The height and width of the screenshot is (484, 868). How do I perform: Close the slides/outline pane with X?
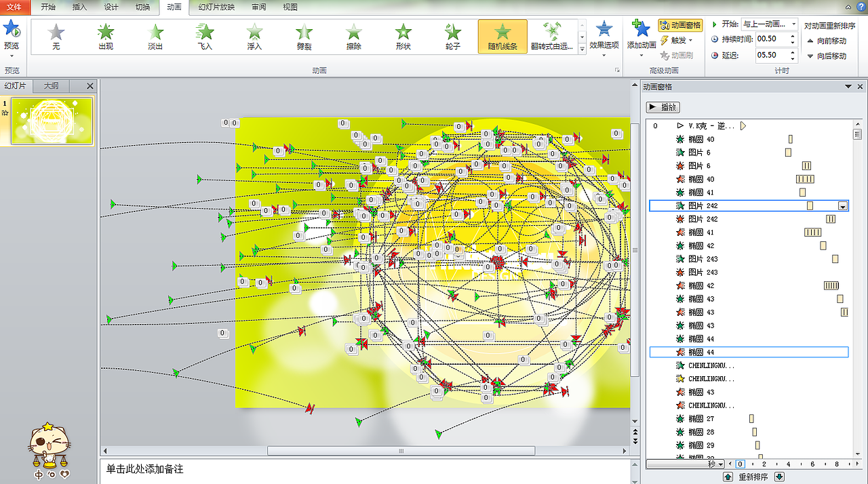(x=90, y=86)
